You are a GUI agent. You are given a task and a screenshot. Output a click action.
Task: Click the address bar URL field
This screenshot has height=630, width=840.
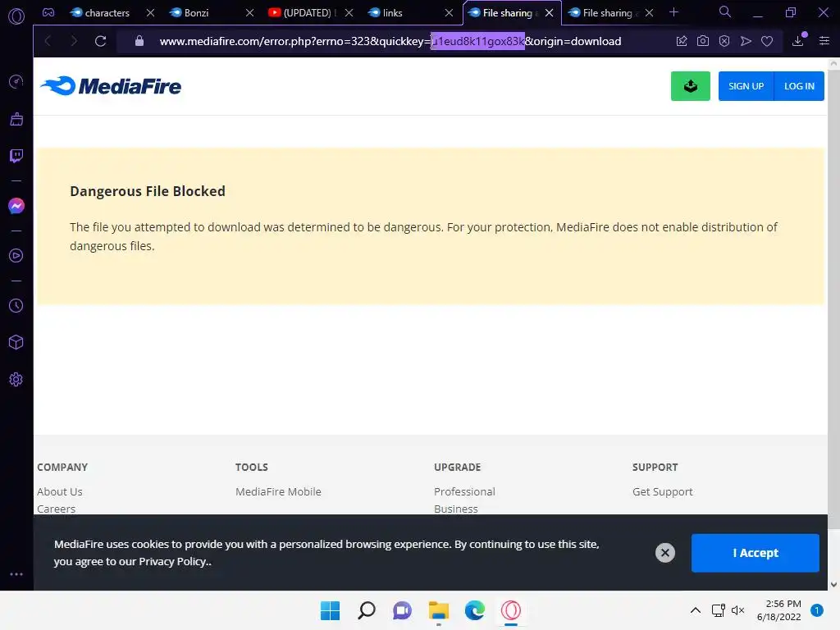click(390, 41)
